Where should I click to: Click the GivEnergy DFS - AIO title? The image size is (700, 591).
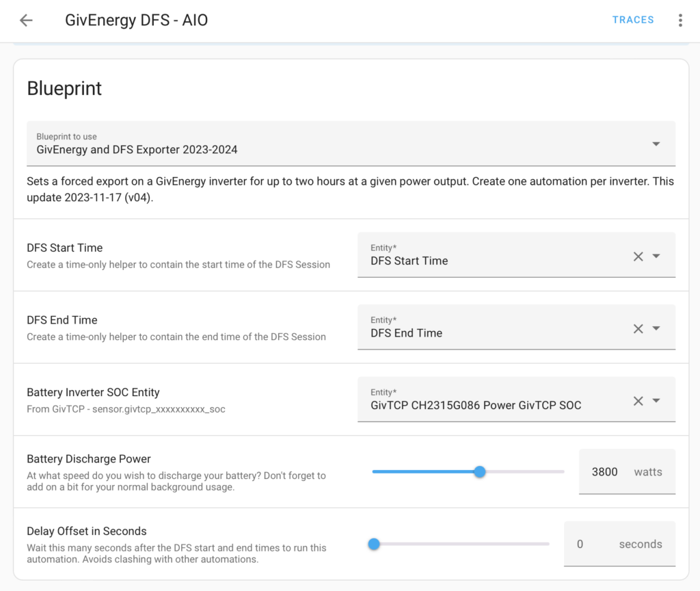pyautogui.click(x=136, y=20)
